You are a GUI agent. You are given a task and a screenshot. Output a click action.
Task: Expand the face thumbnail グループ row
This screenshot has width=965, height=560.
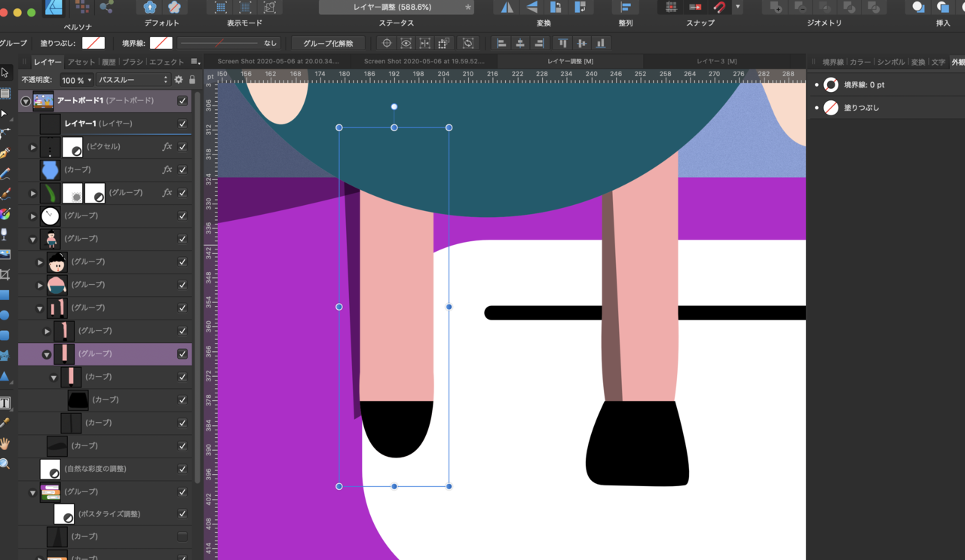[x=40, y=262]
